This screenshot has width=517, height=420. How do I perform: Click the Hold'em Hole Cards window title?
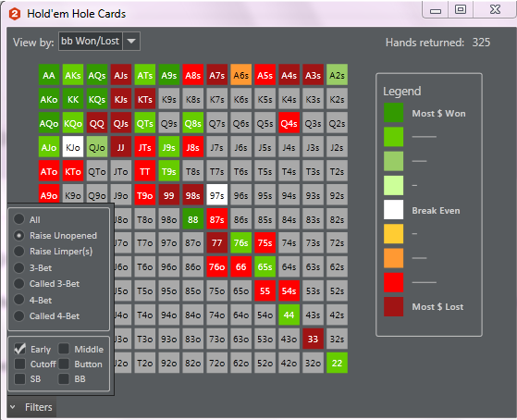pos(76,14)
